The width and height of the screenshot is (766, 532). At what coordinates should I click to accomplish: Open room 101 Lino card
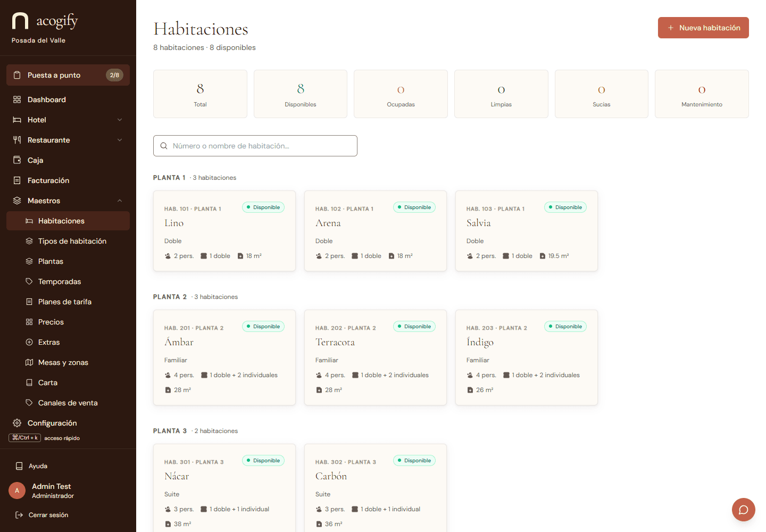pos(224,231)
